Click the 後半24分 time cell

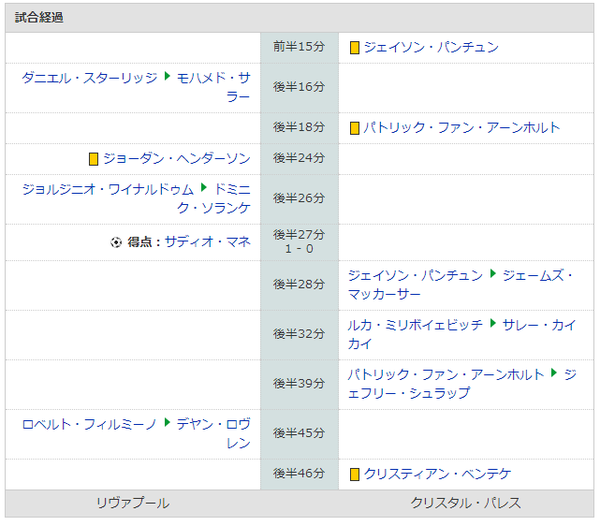click(x=299, y=159)
